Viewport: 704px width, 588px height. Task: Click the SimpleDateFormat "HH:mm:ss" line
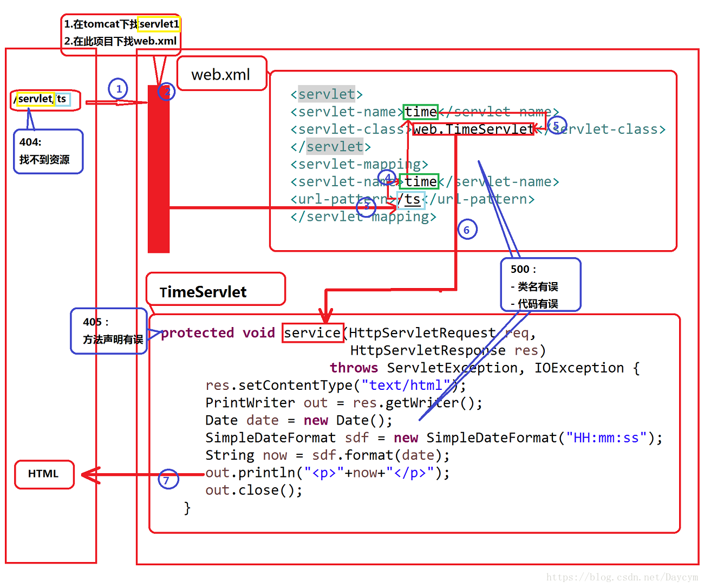coord(434,437)
